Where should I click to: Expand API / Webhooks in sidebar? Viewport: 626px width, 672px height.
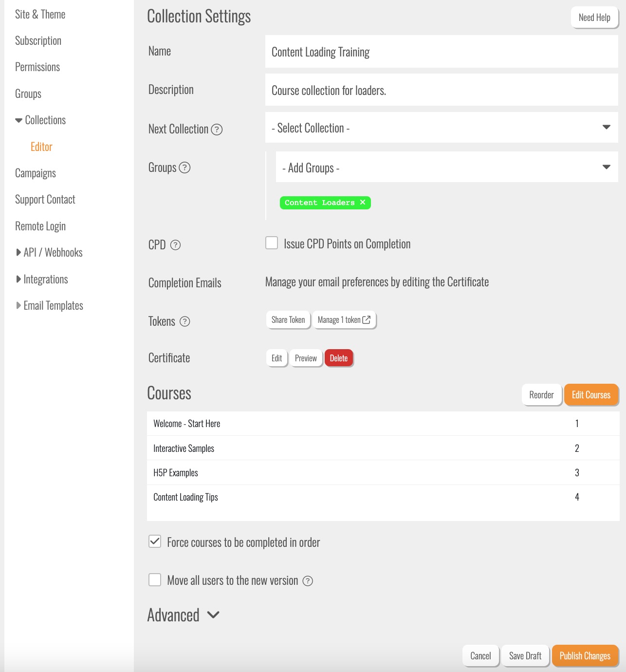49,252
